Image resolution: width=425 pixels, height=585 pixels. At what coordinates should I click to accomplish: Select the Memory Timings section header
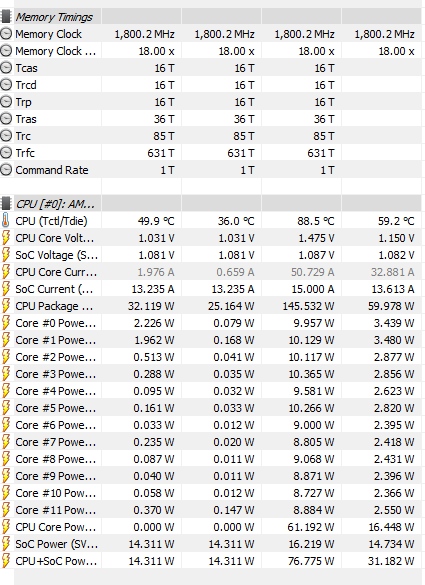coord(54,17)
